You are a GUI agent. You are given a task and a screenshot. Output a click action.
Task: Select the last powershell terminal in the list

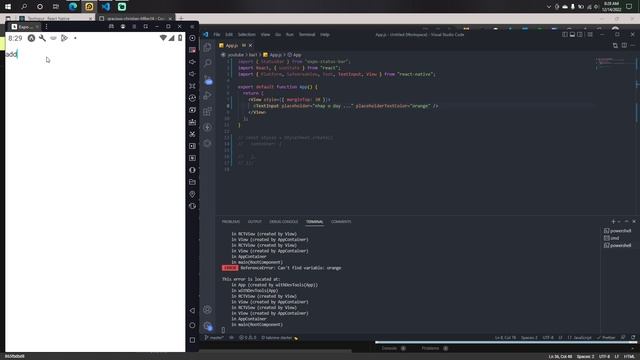618,245
